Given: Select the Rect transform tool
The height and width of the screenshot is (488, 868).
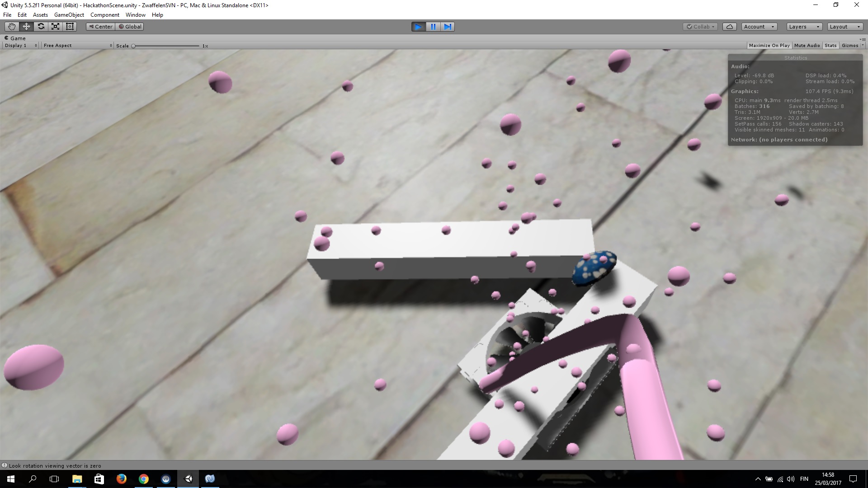Looking at the screenshot, I should (x=70, y=27).
